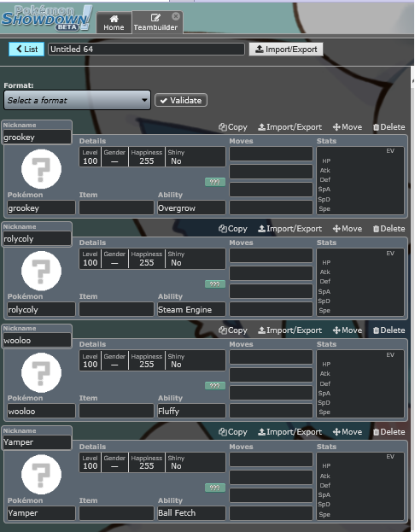Click the Pokémon Showdown logo
The width and height of the screenshot is (415, 532).
(x=46, y=19)
